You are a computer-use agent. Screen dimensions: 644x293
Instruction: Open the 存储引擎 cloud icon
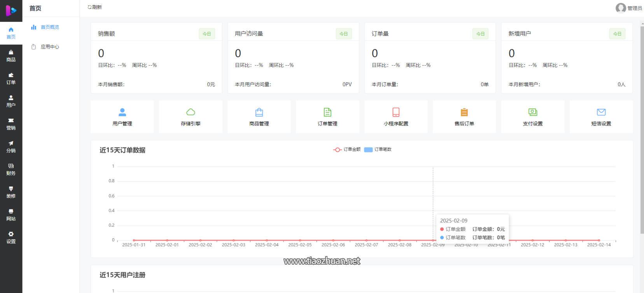coord(191,112)
